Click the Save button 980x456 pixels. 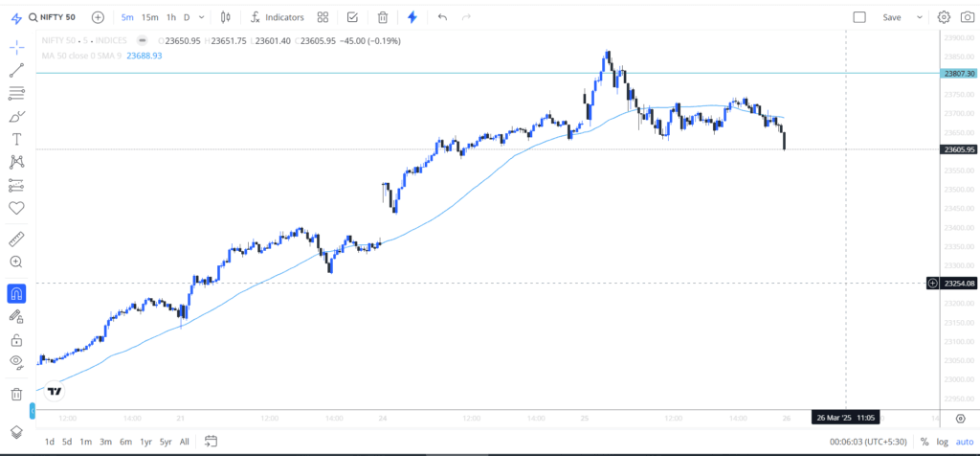click(891, 17)
